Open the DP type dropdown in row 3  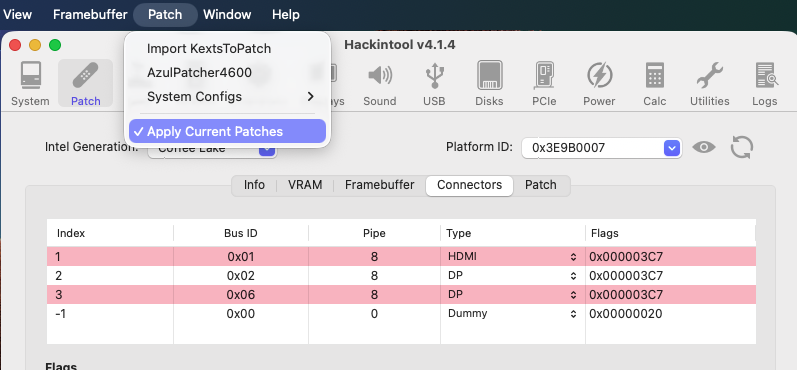coord(512,295)
